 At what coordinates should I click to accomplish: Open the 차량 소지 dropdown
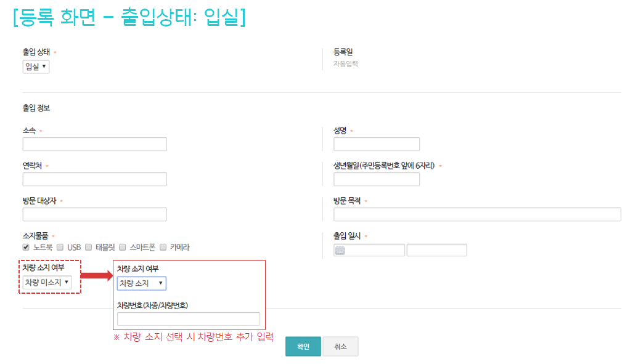[x=141, y=283]
